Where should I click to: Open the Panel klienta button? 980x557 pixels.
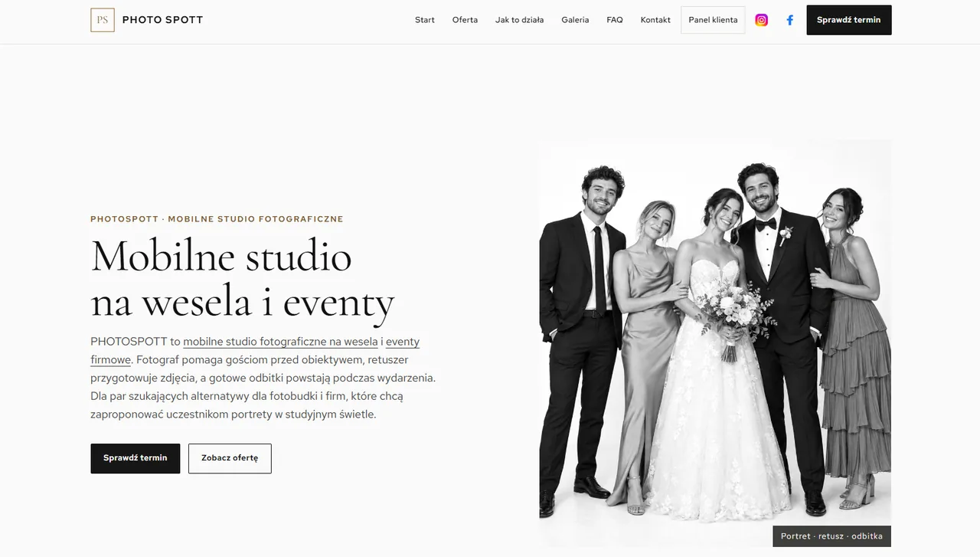[x=713, y=20]
